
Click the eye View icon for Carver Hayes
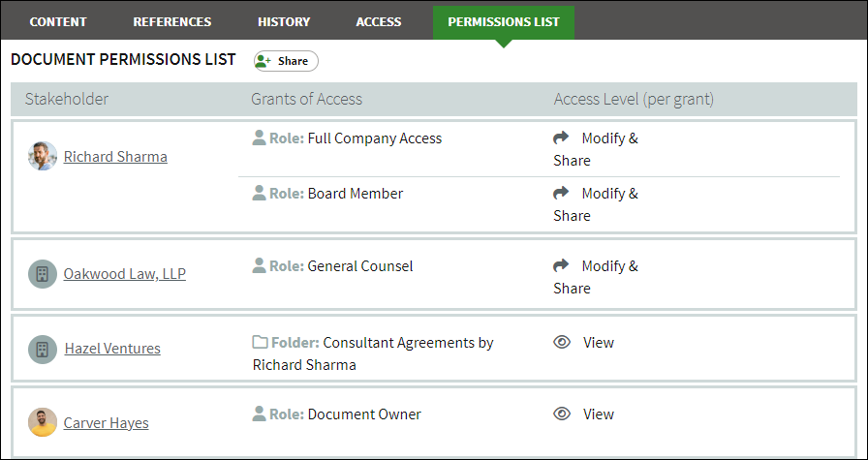[x=561, y=414]
